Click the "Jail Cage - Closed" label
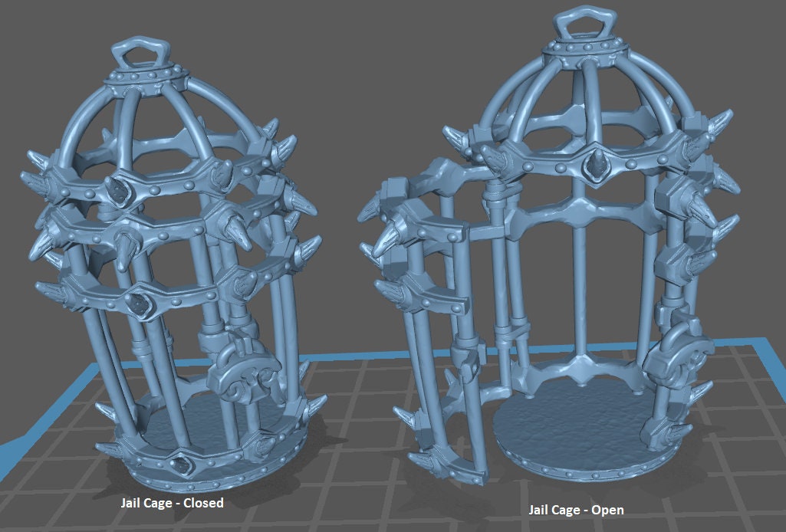Viewport: 786px width, 532px height. click(172, 504)
